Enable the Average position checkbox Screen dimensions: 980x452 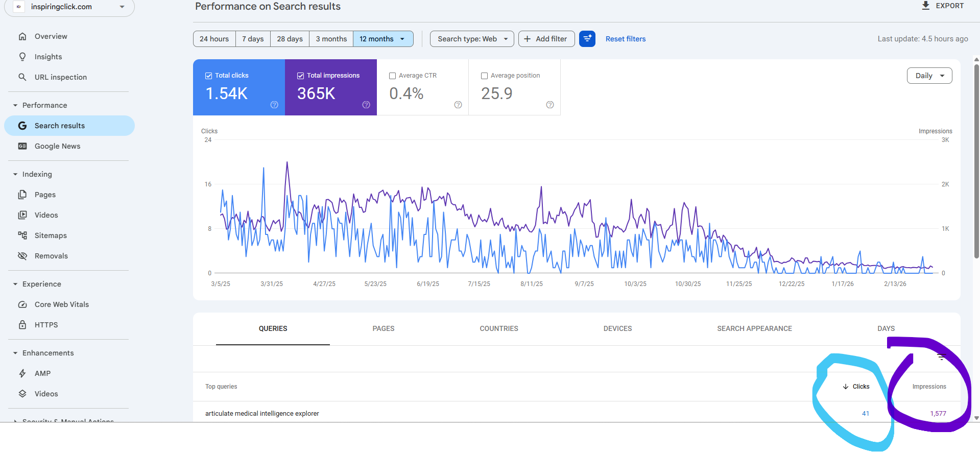point(485,76)
